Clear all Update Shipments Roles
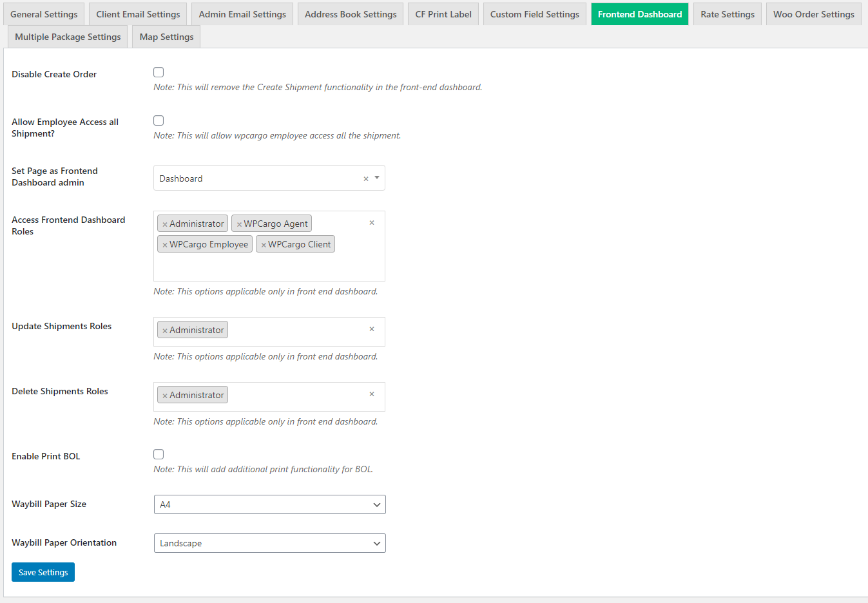This screenshot has height=603, width=868. click(372, 329)
